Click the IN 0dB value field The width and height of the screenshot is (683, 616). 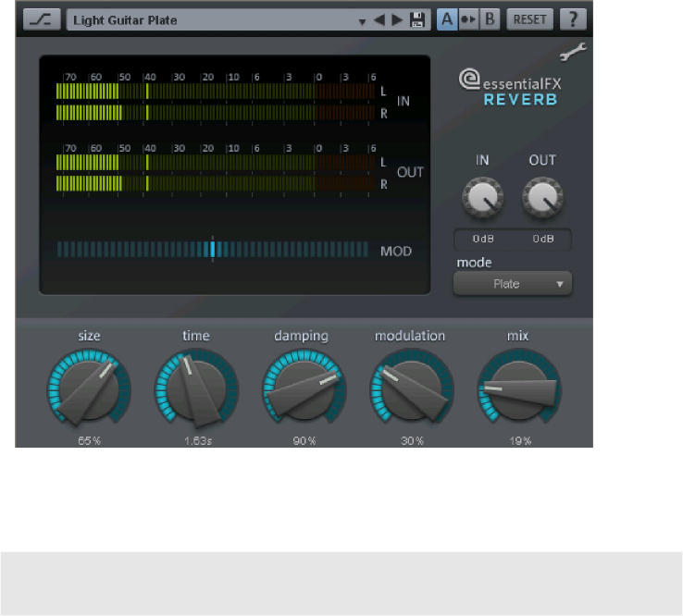(x=483, y=239)
